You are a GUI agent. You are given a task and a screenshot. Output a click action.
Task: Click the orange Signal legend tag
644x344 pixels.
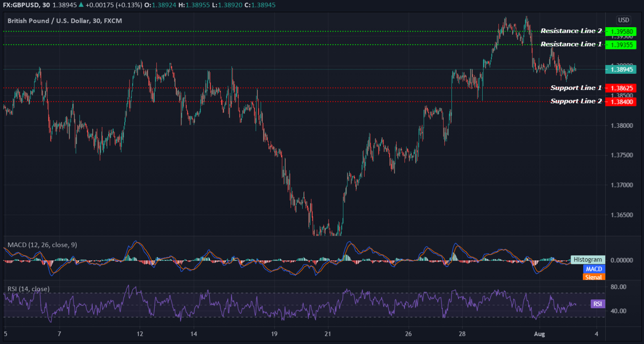coord(594,277)
